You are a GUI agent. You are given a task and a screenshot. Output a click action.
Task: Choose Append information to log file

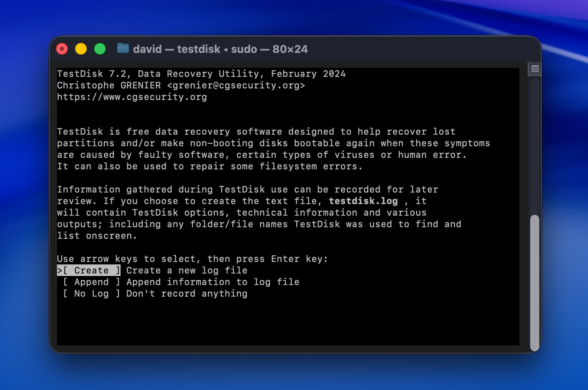[x=92, y=282]
